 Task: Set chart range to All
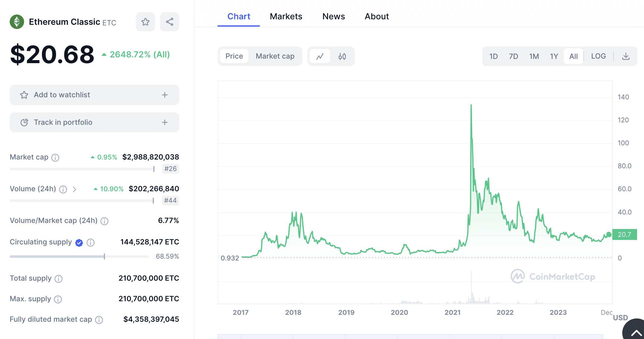tap(573, 56)
